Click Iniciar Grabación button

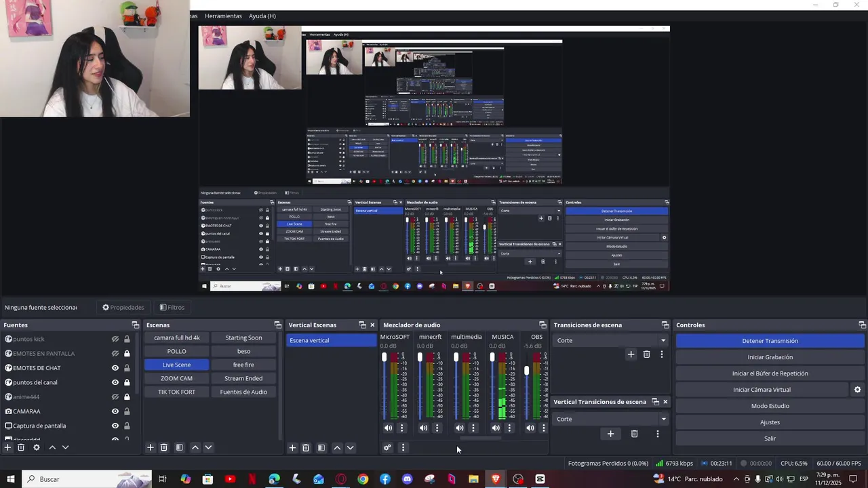[x=770, y=357]
